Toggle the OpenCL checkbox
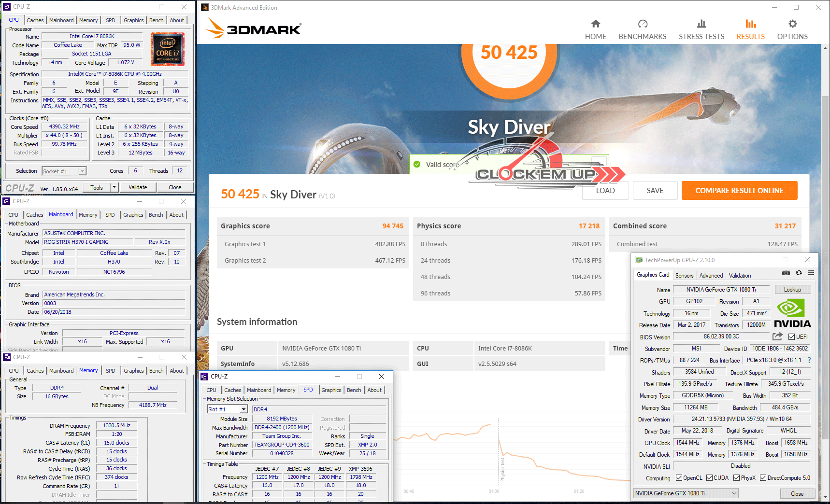This screenshot has width=830, height=504. [679, 478]
